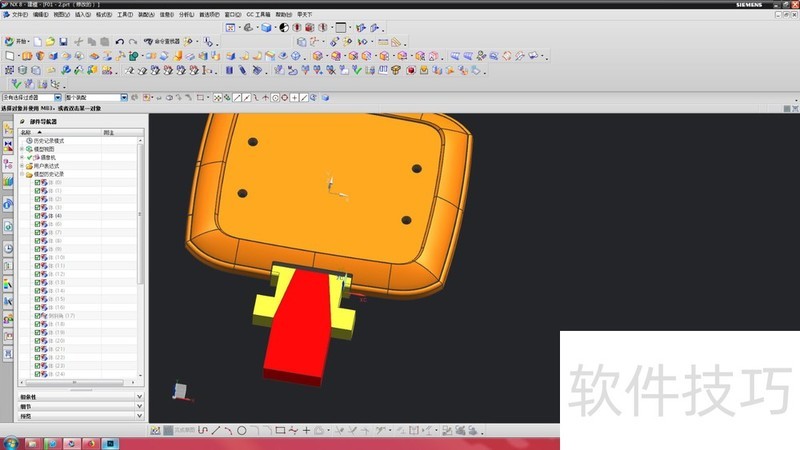This screenshot has height=450, width=800.
Task: Expand the 模型视图 tree node
Action: pyautogui.click(x=22, y=149)
